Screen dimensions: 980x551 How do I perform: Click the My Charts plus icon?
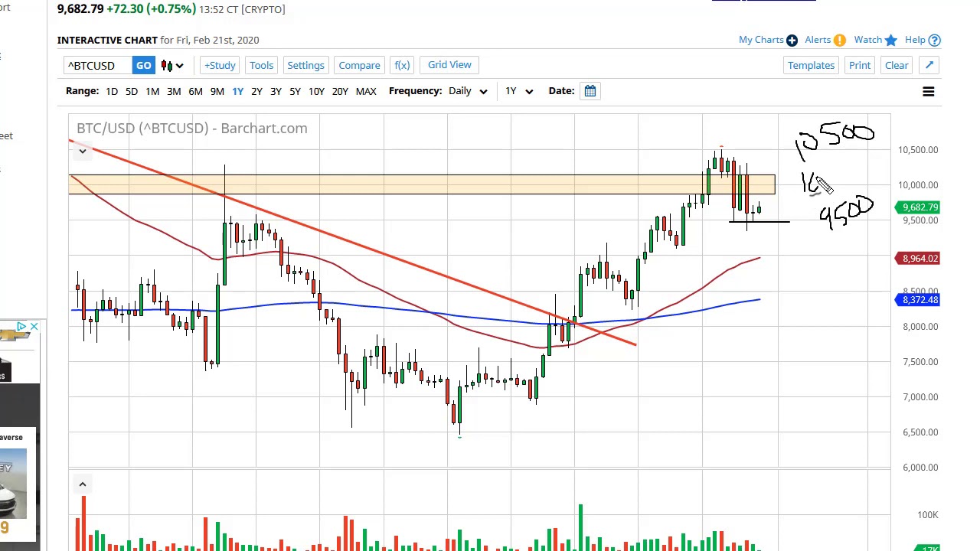point(792,40)
